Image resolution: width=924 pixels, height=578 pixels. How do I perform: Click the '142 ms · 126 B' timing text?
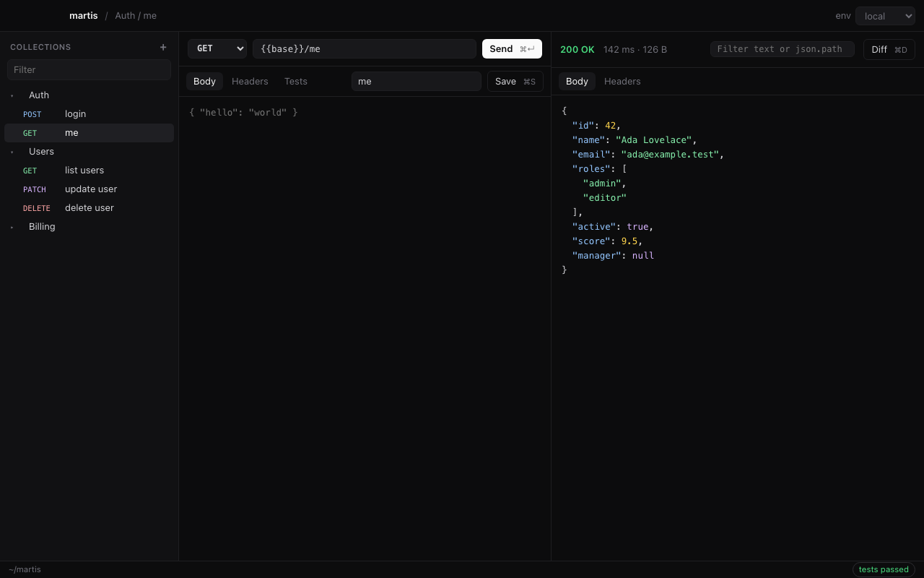click(635, 49)
